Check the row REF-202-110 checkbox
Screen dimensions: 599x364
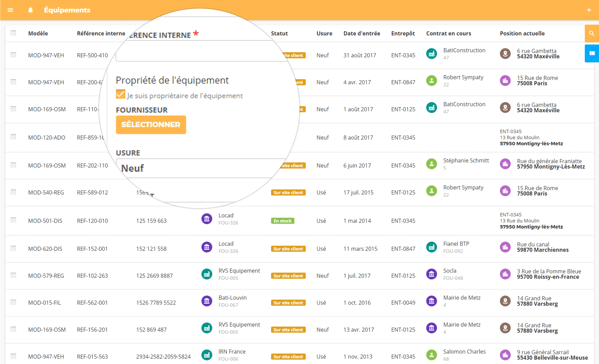[13, 165]
